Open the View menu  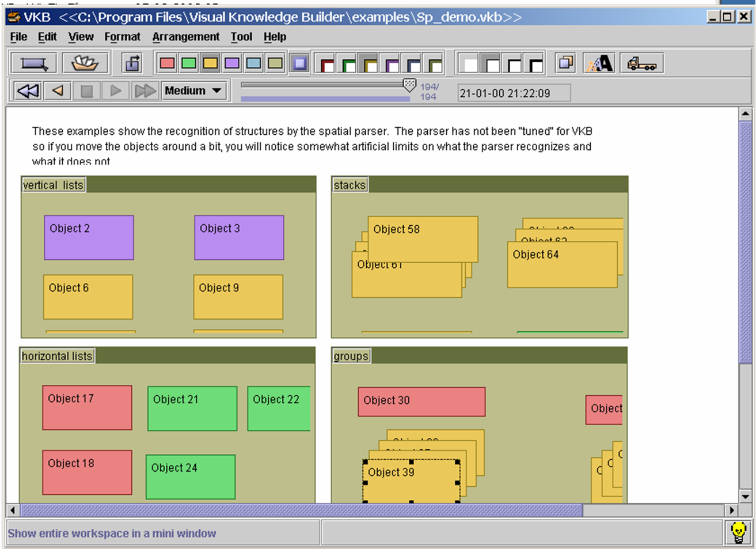(81, 37)
